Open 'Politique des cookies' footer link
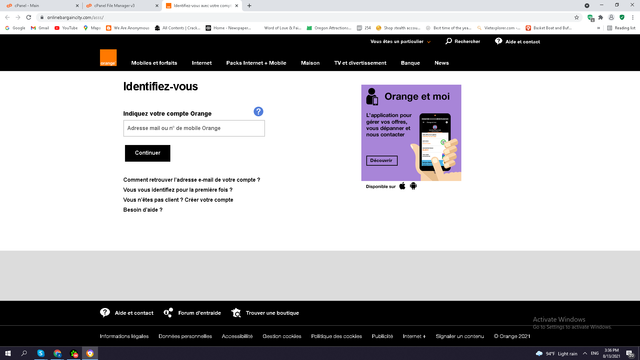Screen dimensions: 640x360 tap(336, 336)
